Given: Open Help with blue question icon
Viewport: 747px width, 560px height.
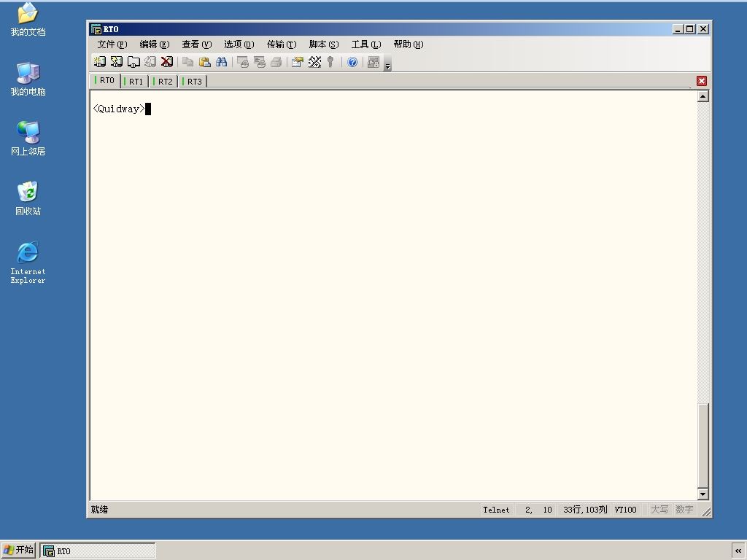Looking at the screenshot, I should click(x=352, y=62).
